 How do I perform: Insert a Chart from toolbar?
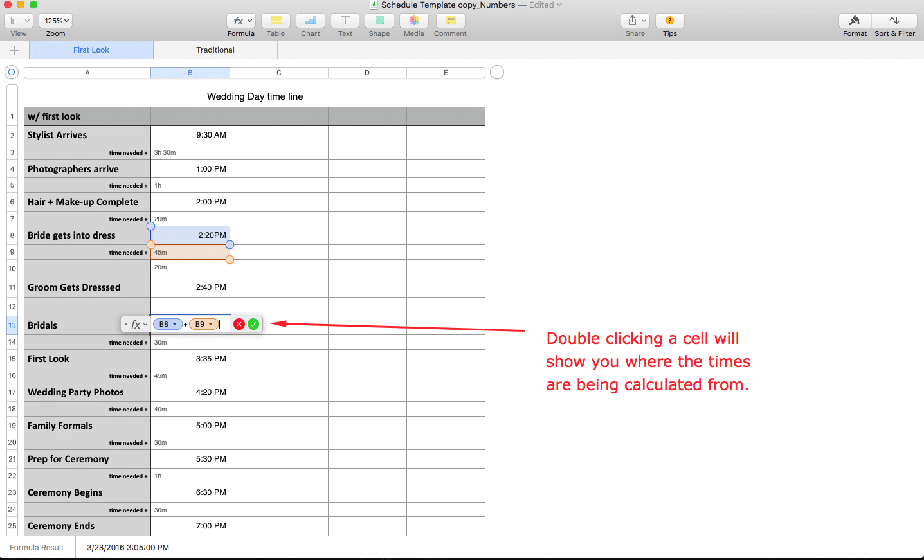(x=311, y=21)
